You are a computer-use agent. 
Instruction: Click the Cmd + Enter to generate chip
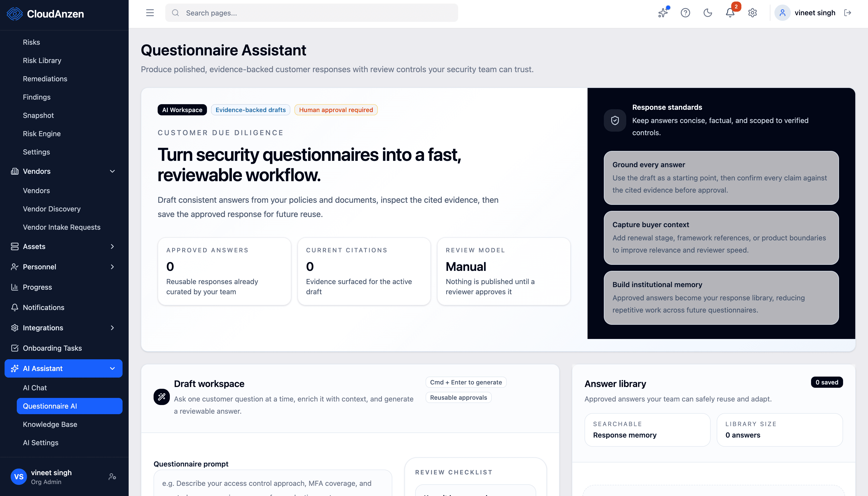pos(466,382)
